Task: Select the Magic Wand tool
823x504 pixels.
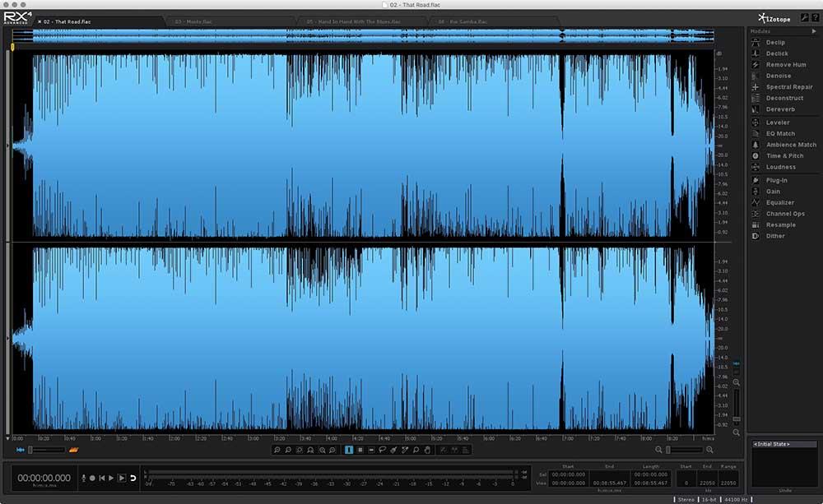Action: [405, 450]
